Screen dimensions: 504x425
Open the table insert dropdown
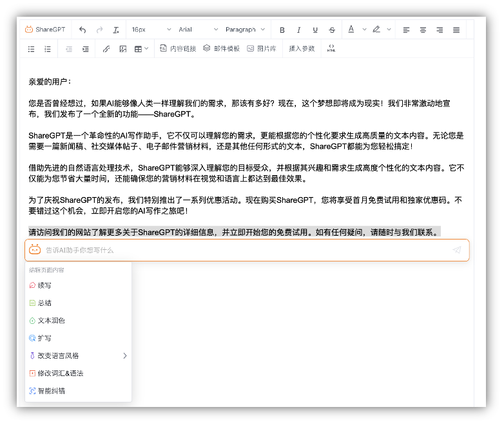(141, 49)
